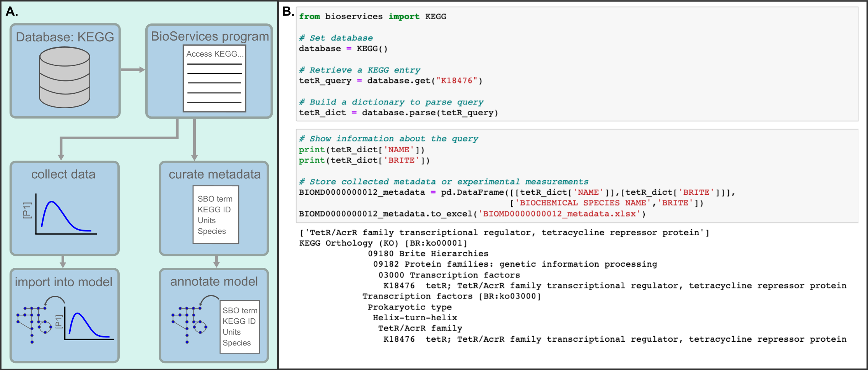Click output line '09180 Brite Hierarchies'
The width and height of the screenshot is (868, 370).
tap(428, 254)
